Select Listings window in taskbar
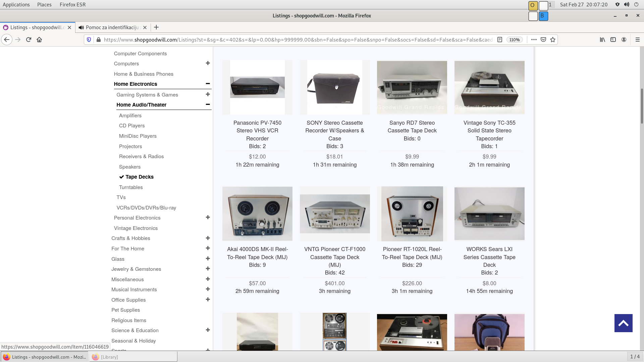 45,357
